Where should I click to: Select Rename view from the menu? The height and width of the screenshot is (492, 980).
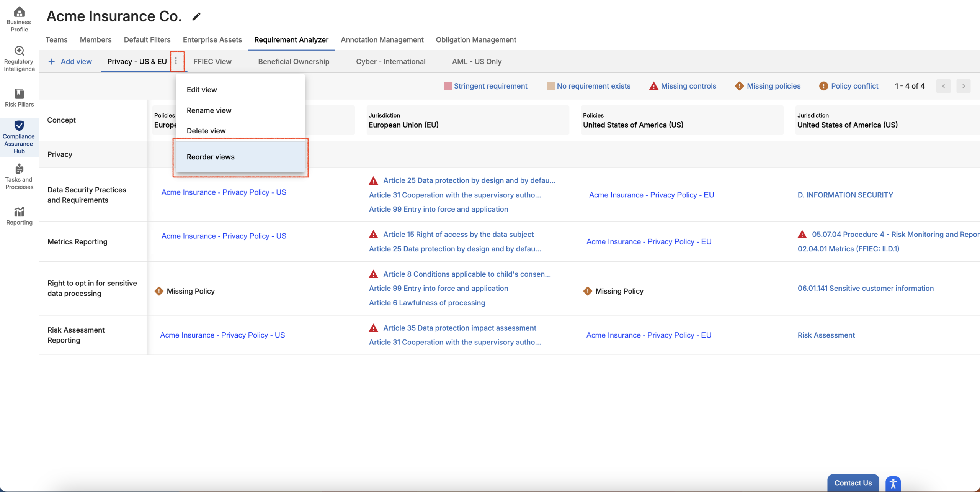click(240, 110)
